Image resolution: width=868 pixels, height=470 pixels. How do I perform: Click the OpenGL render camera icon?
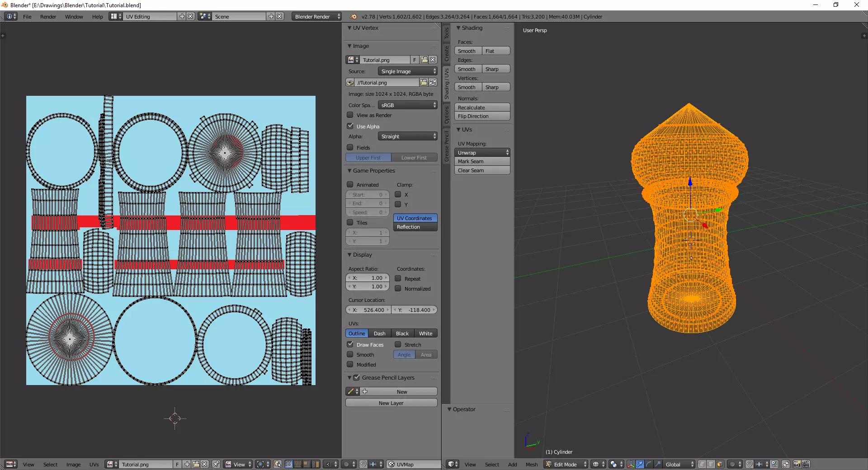(x=797, y=464)
